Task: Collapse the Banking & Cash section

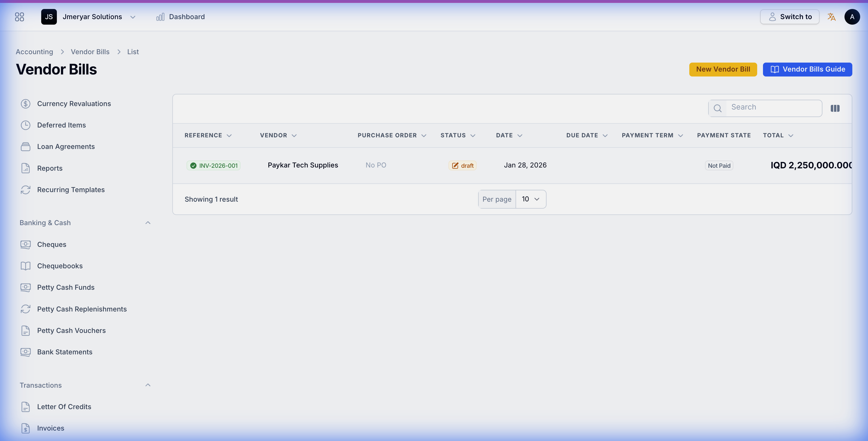Action: point(148,223)
